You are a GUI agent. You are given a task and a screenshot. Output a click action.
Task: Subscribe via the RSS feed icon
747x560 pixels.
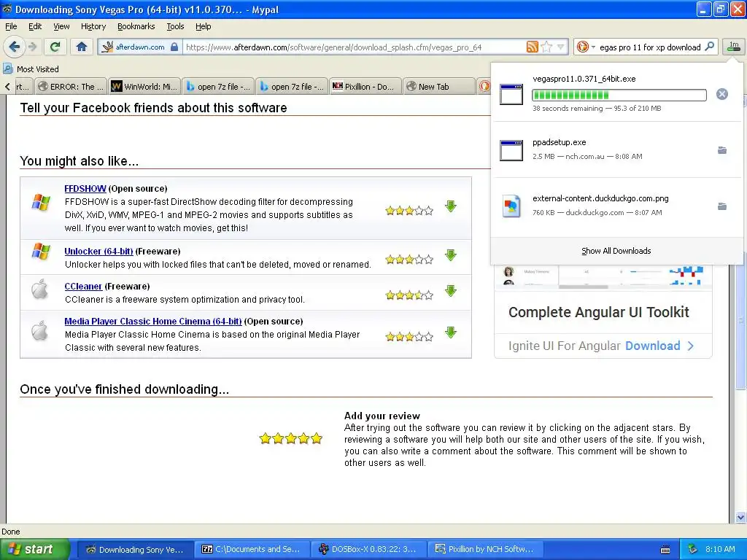[532, 47]
